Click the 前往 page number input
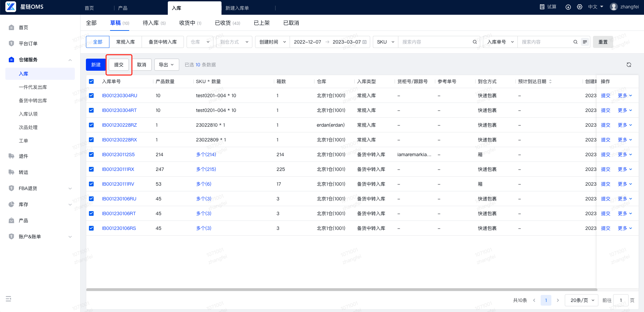Image resolution: width=644 pixels, height=312 pixels. [621, 300]
